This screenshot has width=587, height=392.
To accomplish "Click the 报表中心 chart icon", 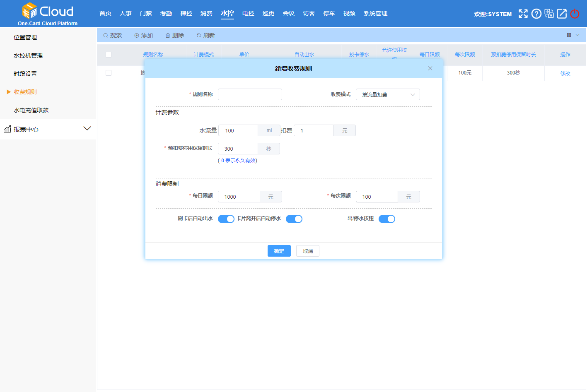I will coord(7,129).
